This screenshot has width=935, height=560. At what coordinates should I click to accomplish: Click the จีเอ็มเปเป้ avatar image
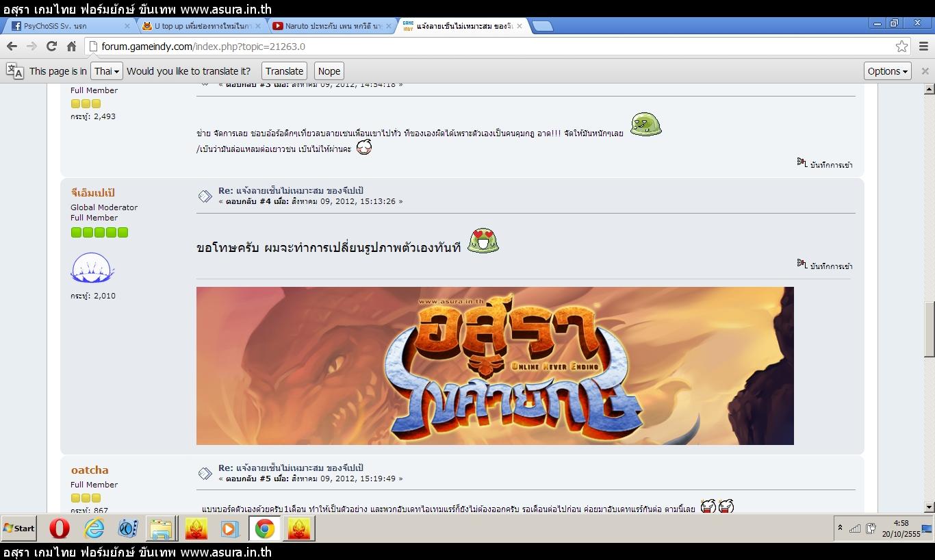pyautogui.click(x=92, y=268)
